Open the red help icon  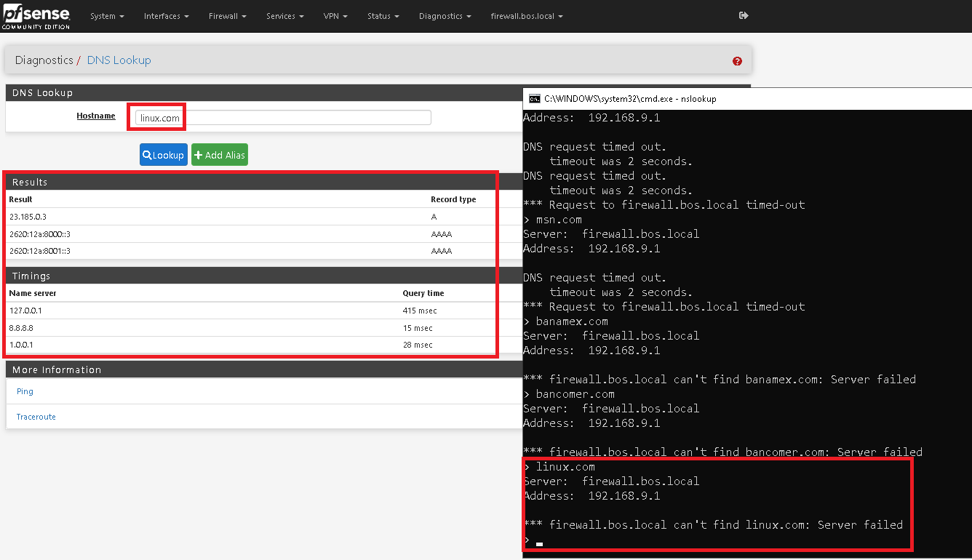tap(737, 61)
